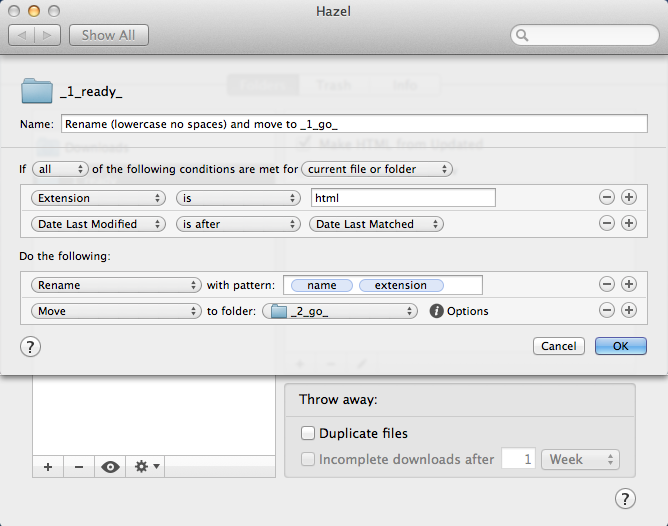668x526 pixels.
Task: Toggle Incomplete downloads after checkbox
Action: [308, 459]
